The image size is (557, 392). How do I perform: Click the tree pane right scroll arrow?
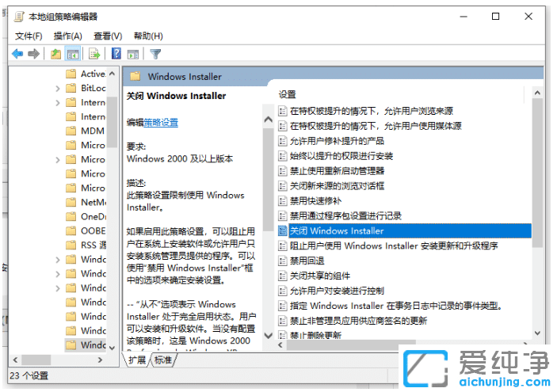coord(100,360)
